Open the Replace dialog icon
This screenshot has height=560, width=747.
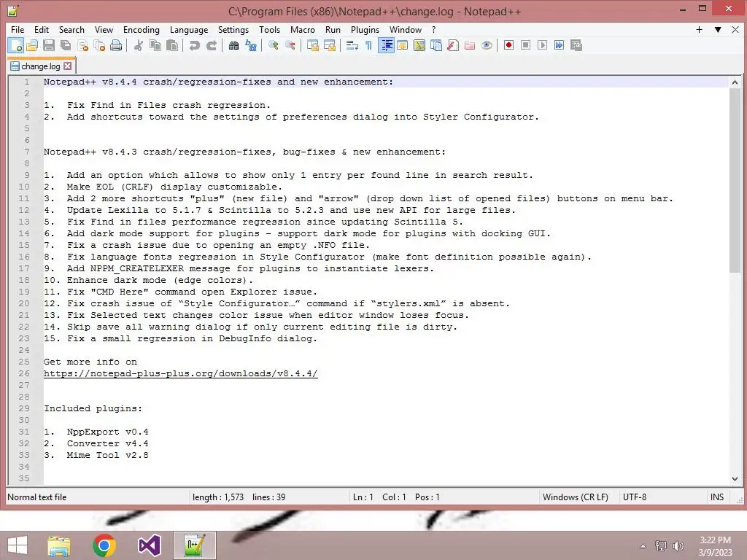point(251,45)
